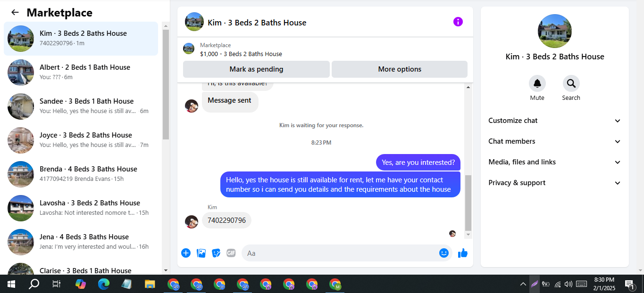The image size is (644, 293).
Task: Expand Media, files and links section
Action: coord(554,162)
